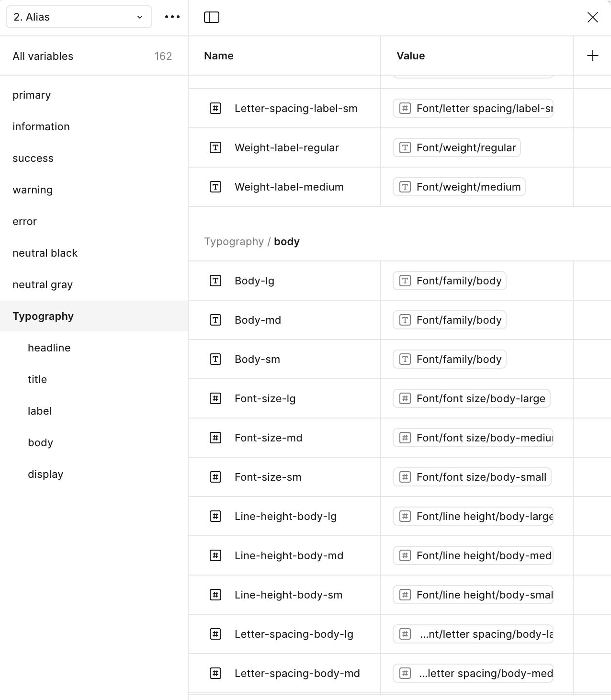The width and height of the screenshot is (611, 700).
Task: Select the warning color group
Action: coord(33,190)
